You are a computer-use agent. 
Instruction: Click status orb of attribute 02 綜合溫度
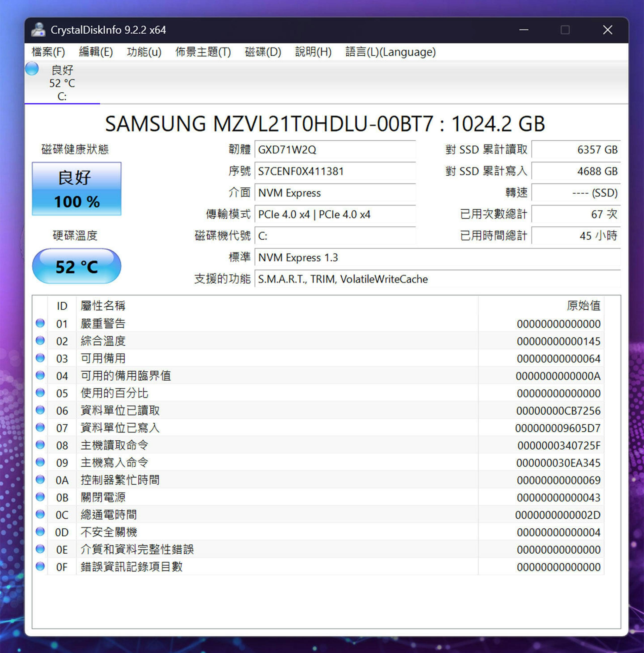point(40,340)
